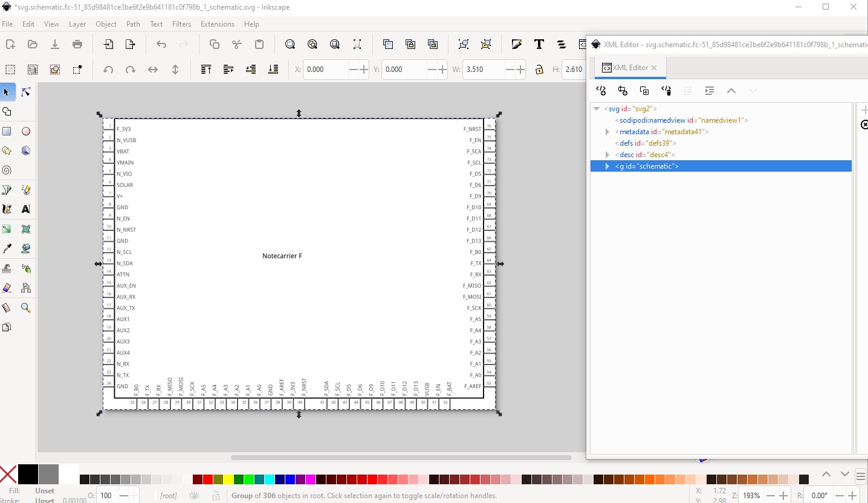Click the zoom percentage field
The height and width of the screenshot is (503, 868).
[752, 496]
